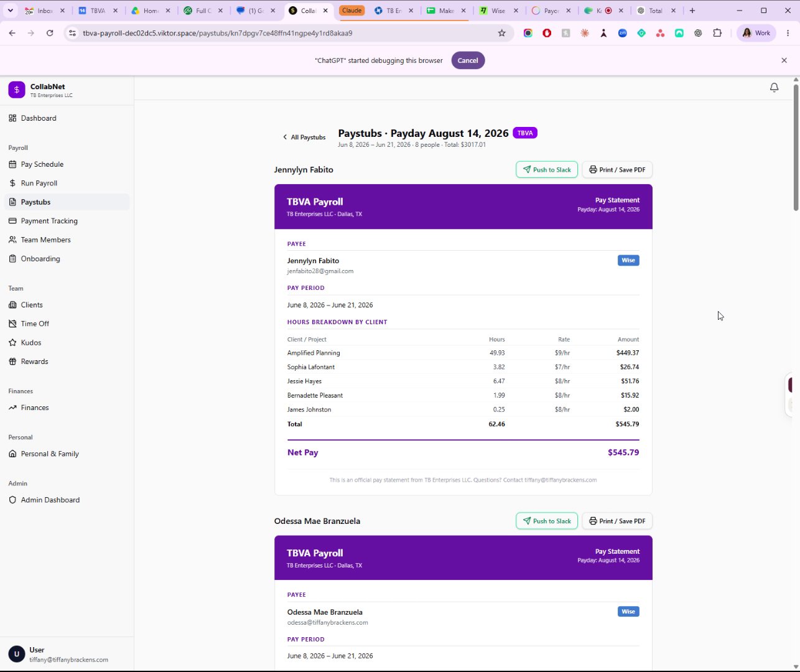Open Time Off page
Image resolution: width=800 pixels, height=672 pixels.
click(67, 324)
